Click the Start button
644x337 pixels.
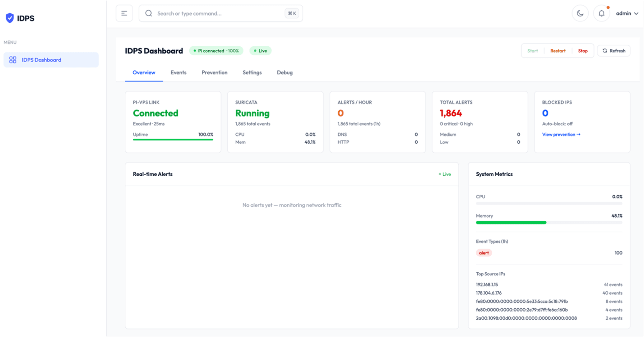pyautogui.click(x=533, y=51)
